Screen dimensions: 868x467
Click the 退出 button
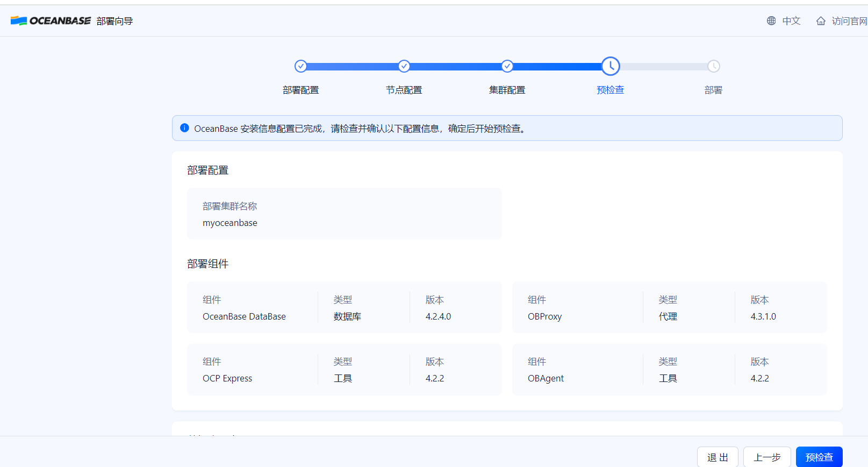718,457
